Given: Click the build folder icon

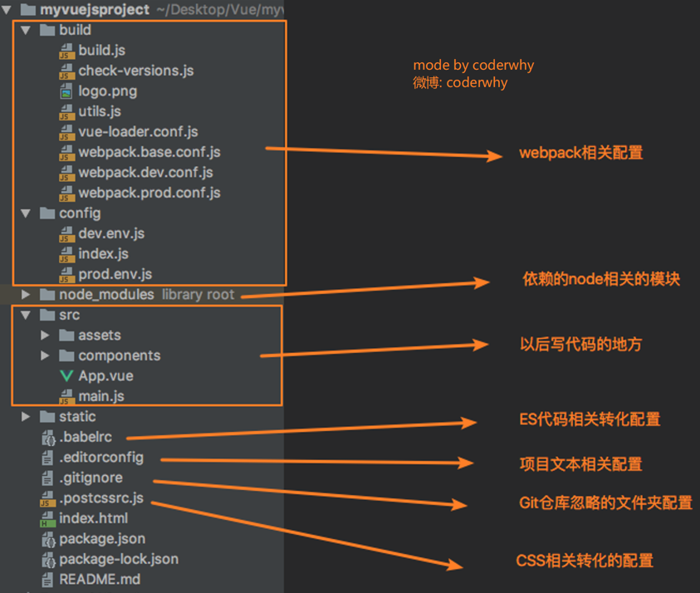Looking at the screenshot, I should click(x=47, y=30).
